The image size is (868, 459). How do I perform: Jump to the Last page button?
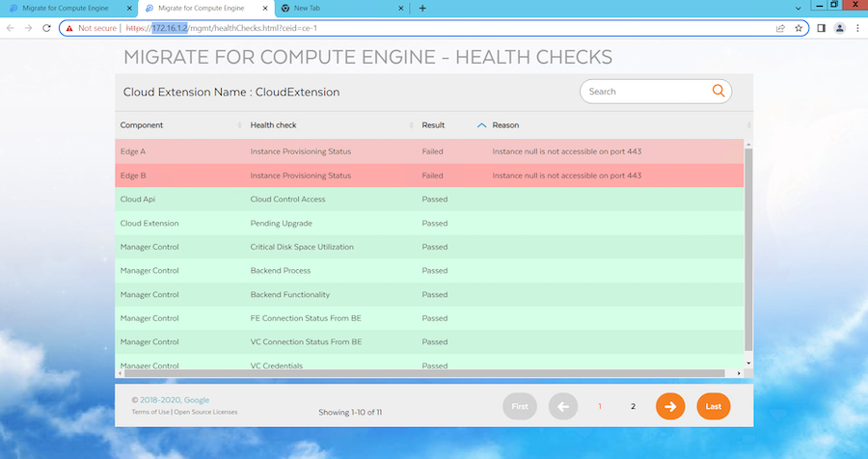click(713, 407)
